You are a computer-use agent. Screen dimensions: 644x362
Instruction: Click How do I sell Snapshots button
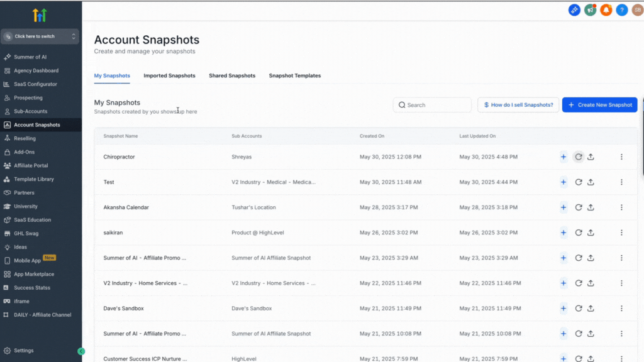pyautogui.click(x=518, y=105)
